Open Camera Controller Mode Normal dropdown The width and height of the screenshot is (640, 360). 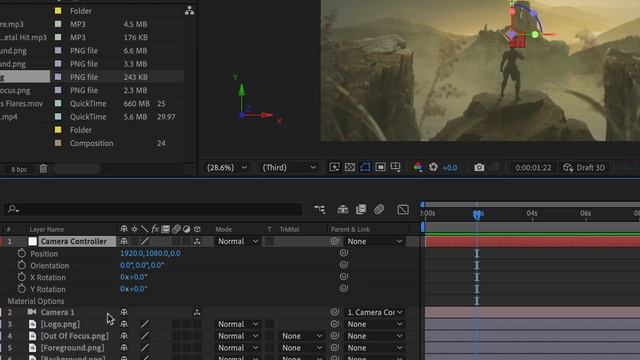pos(238,242)
